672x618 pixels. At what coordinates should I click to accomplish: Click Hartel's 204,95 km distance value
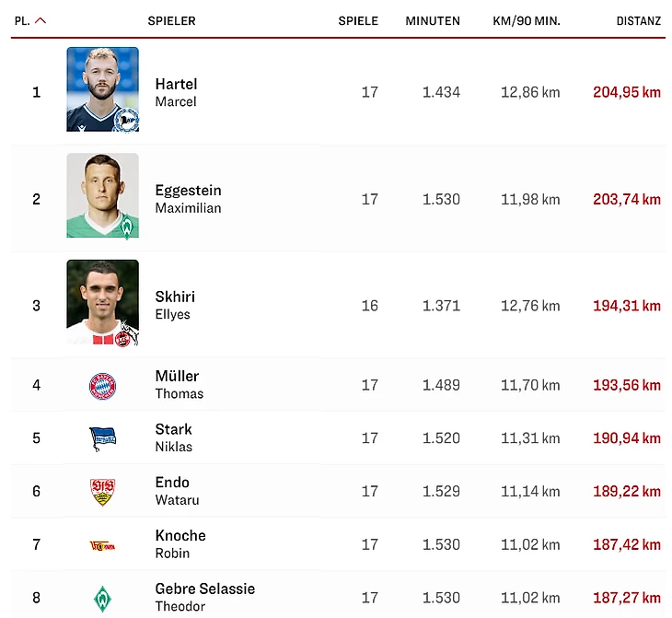click(x=626, y=92)
